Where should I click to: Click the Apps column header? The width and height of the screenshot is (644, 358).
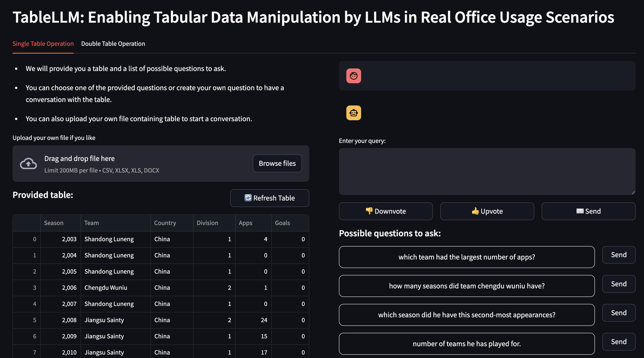245,223
